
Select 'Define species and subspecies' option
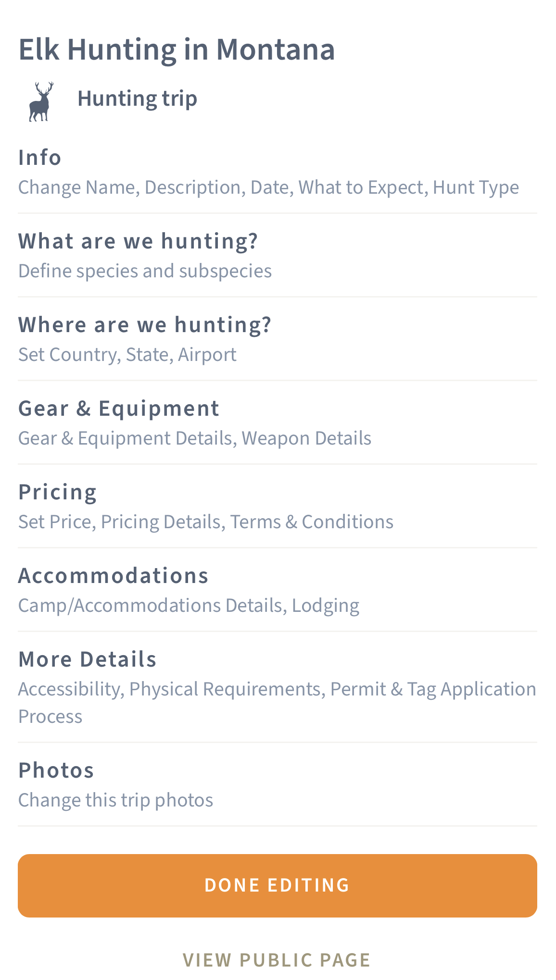pos(145,270)
